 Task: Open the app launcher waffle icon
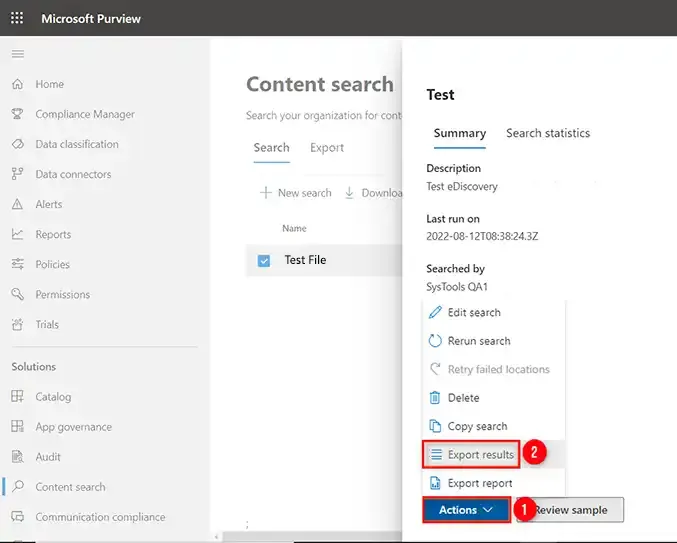(17, 18)
